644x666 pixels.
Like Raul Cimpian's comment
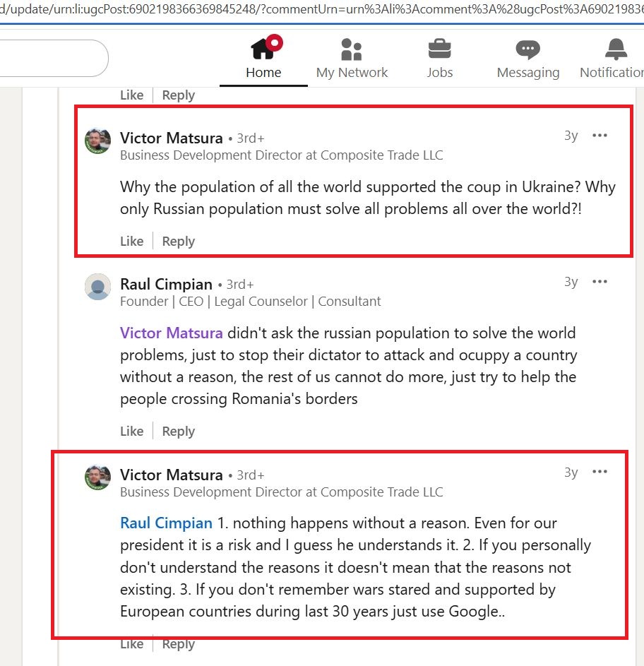pyautogui.click(x=131, y=431)
